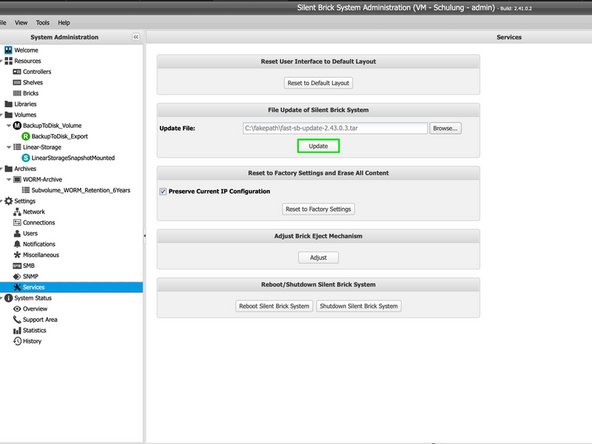Click the Statistics bar chart icon

pyautogui.click(x=17, y=330)
